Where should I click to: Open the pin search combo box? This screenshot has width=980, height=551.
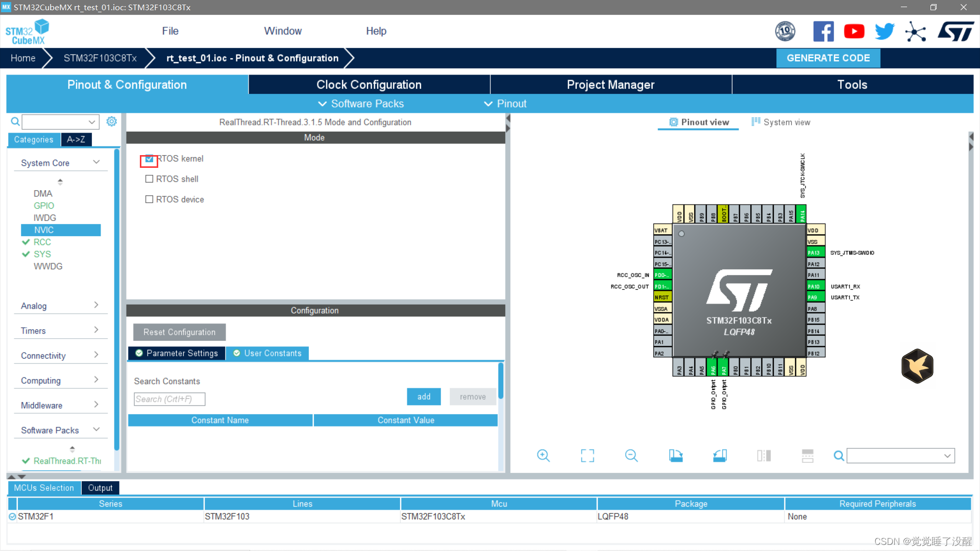[900, 456]
